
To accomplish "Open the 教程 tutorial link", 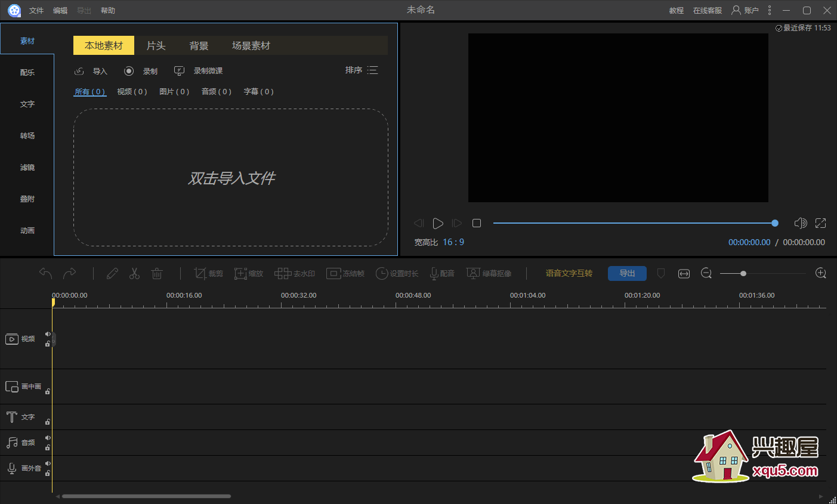I will tap(677, 10).
